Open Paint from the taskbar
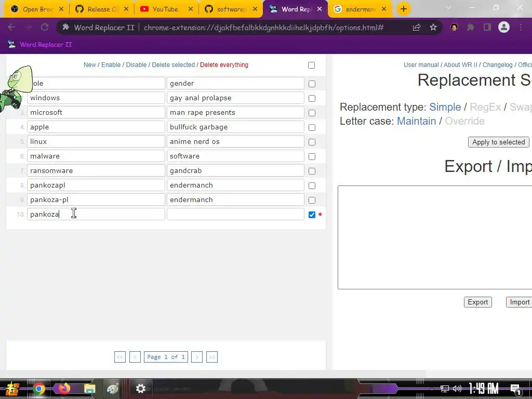Screen dimensions: 532x399 [113, 389]
